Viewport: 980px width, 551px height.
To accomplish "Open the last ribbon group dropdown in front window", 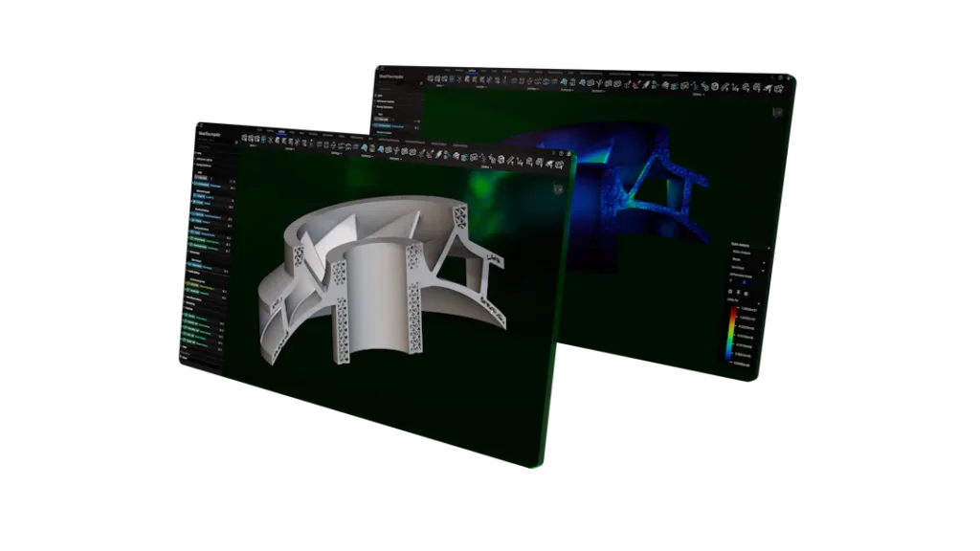I will [486, 166].
